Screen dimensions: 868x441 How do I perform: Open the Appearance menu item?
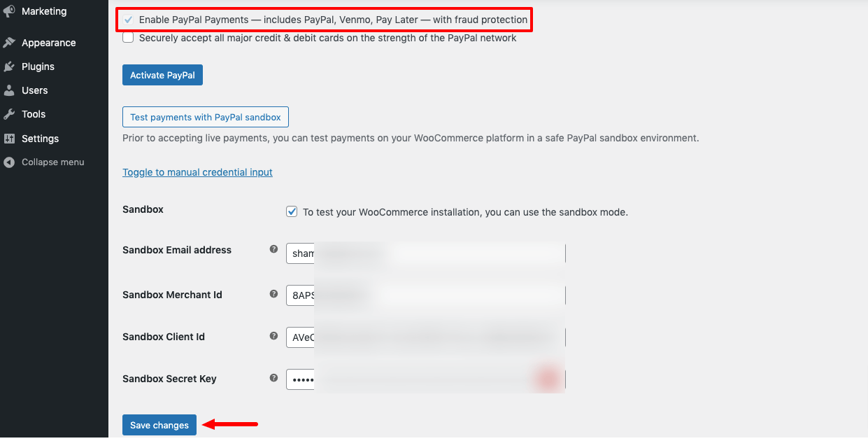pyautogui.click(x=48, y=43)
